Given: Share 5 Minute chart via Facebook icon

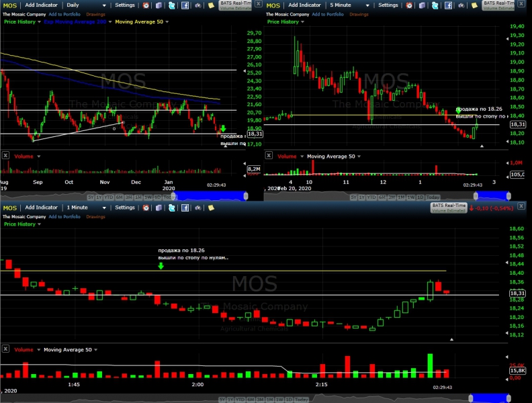Looking at the screenshot, I should coord(448,5).
